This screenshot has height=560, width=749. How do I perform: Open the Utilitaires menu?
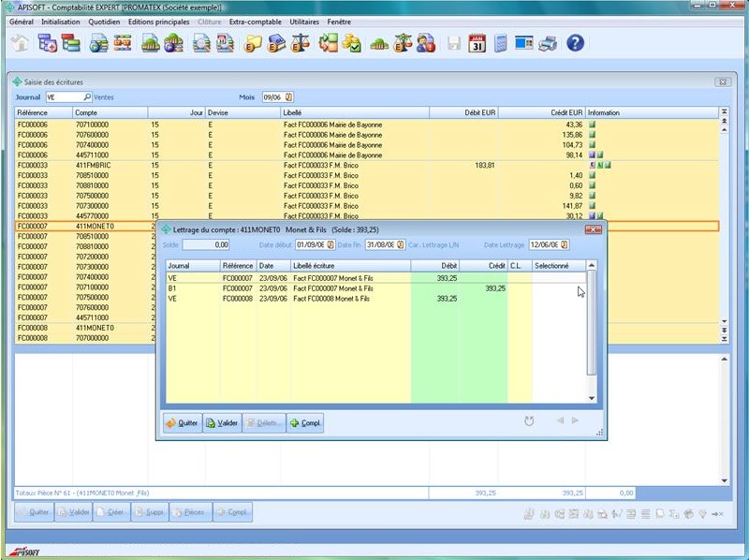pos(304,22)
